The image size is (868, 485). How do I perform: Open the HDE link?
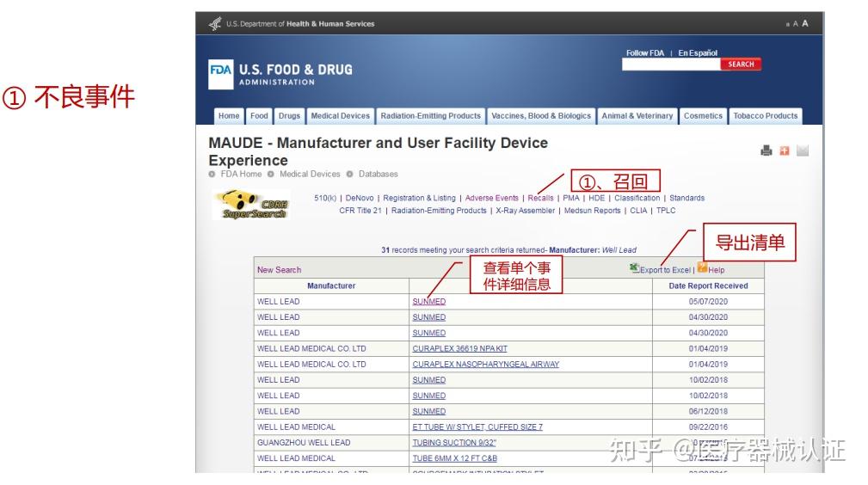[x=597, y=198]
